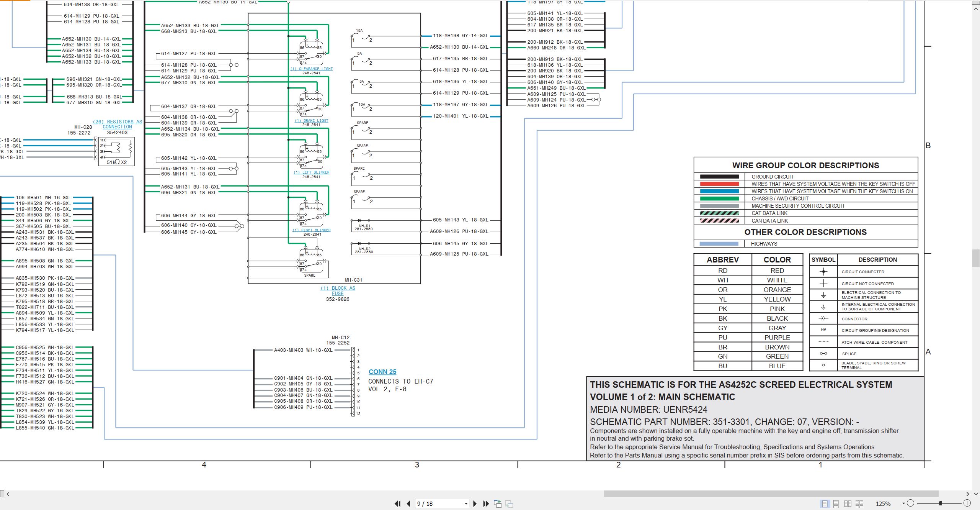Click the CONNECTS TO EH-C7 text

point(401,382)
